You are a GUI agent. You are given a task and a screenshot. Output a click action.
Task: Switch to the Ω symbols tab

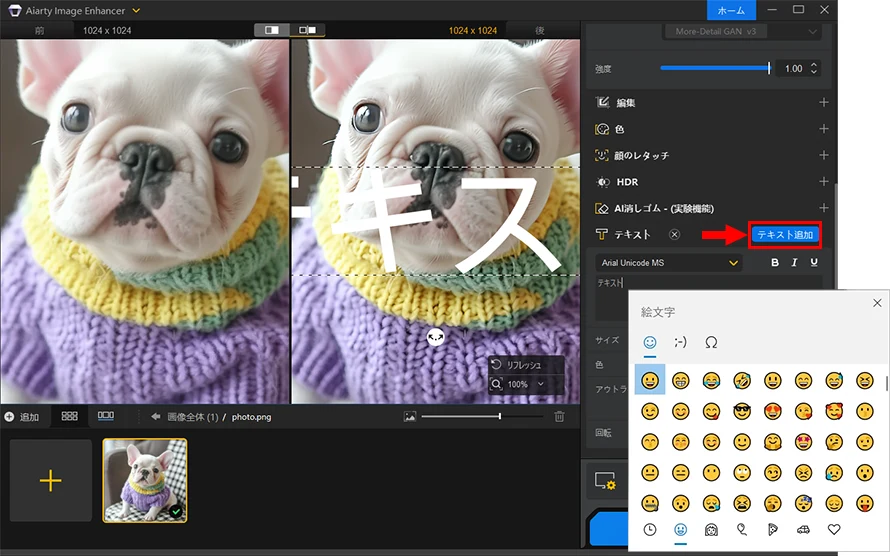[711, 342]
